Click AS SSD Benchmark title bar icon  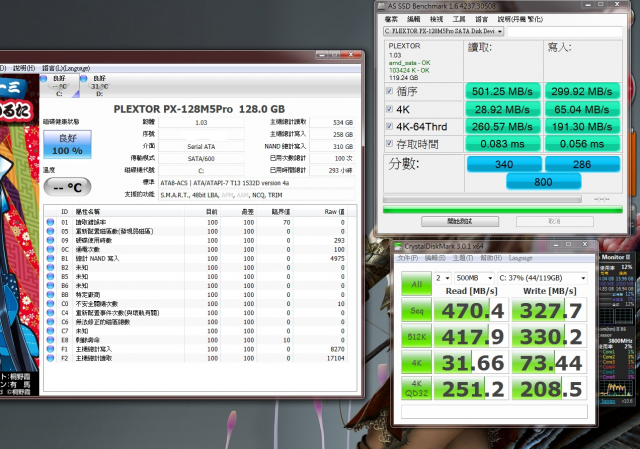(381, 6)
